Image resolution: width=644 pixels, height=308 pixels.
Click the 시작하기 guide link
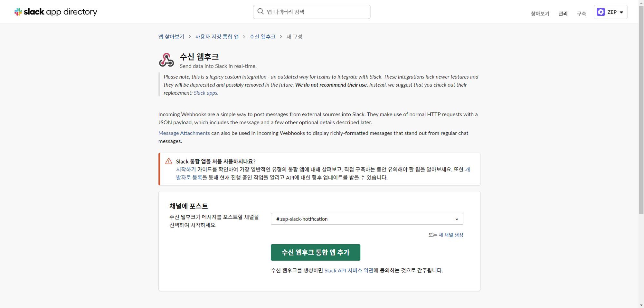point(186,169)
